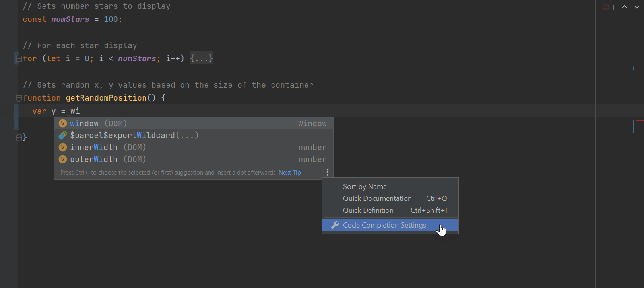Image resolution: width=644 pixels, height=288 pixels.
Task: Pick the window (DOM) completion suggestion
Action: (98, 123)
